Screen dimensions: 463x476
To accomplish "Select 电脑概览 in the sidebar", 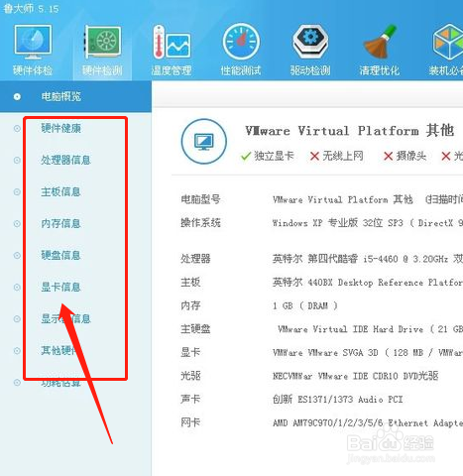I will pos(75,96).
